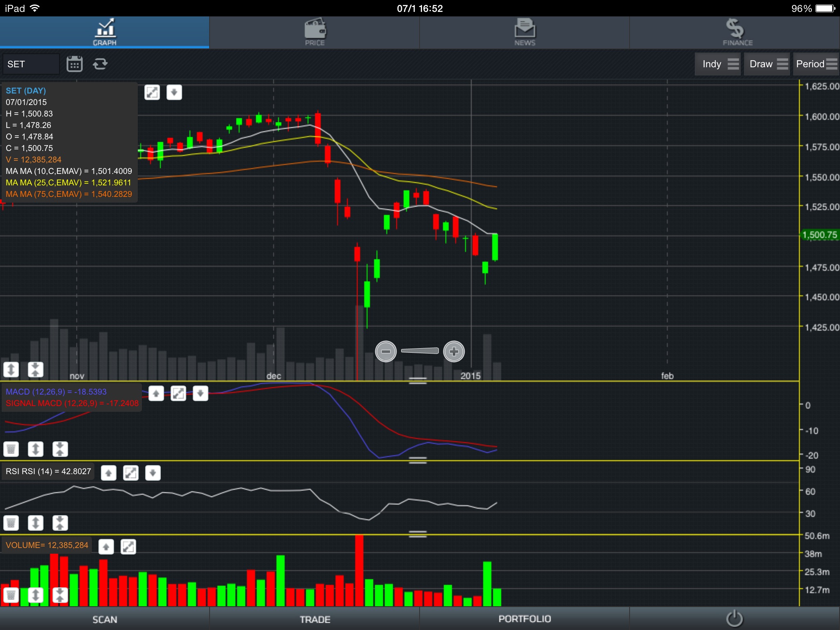This screenshot has height=630, width=840.
Task: Open the calendar date picker icon
Action: coord(74,64)
